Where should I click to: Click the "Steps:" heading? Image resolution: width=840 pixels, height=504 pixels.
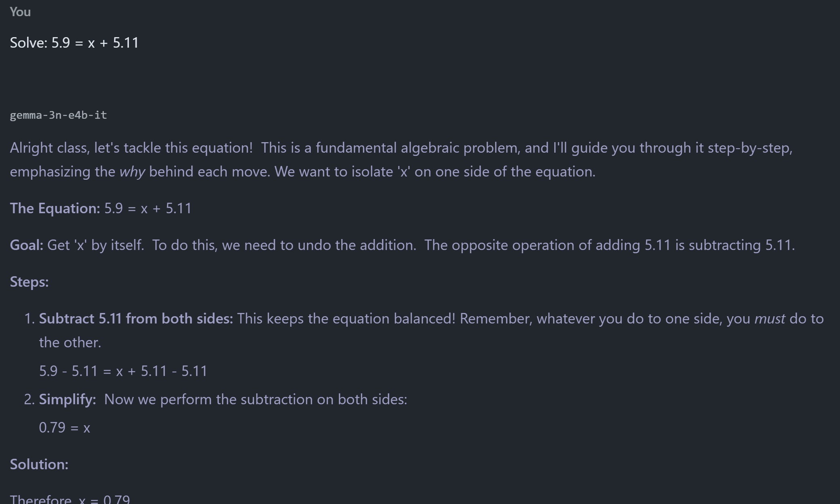coord(29,282)
